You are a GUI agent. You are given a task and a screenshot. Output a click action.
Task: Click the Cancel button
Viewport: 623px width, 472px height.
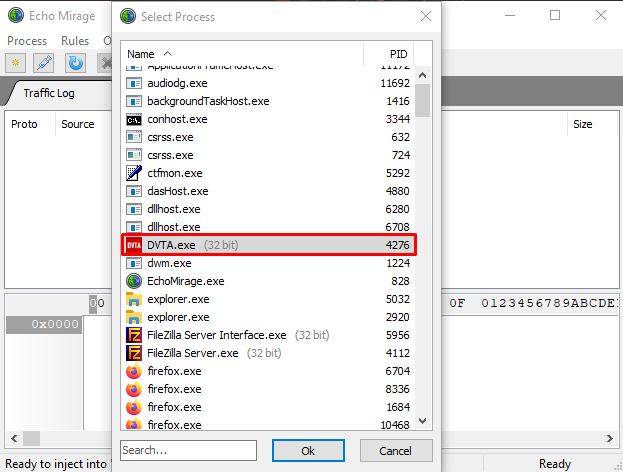point(396,451)
